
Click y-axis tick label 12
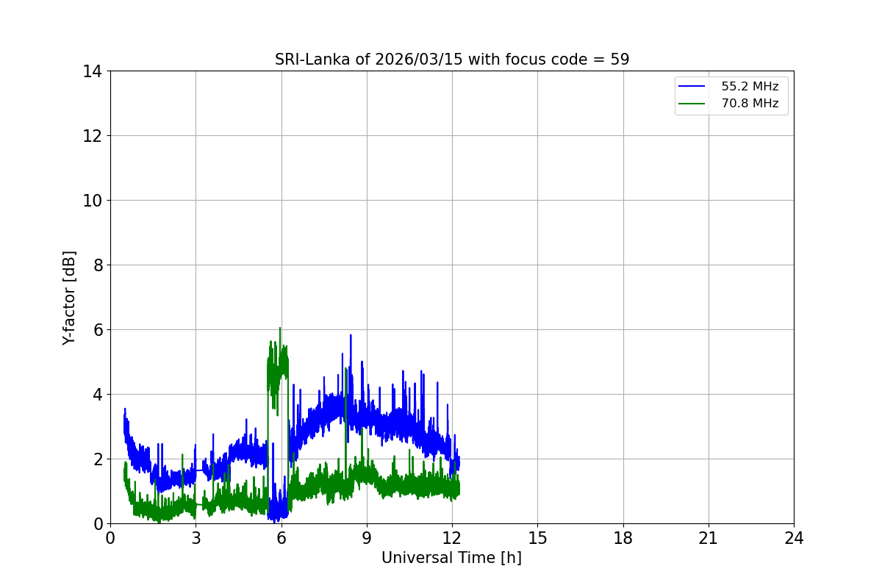(x=92, y=136)
